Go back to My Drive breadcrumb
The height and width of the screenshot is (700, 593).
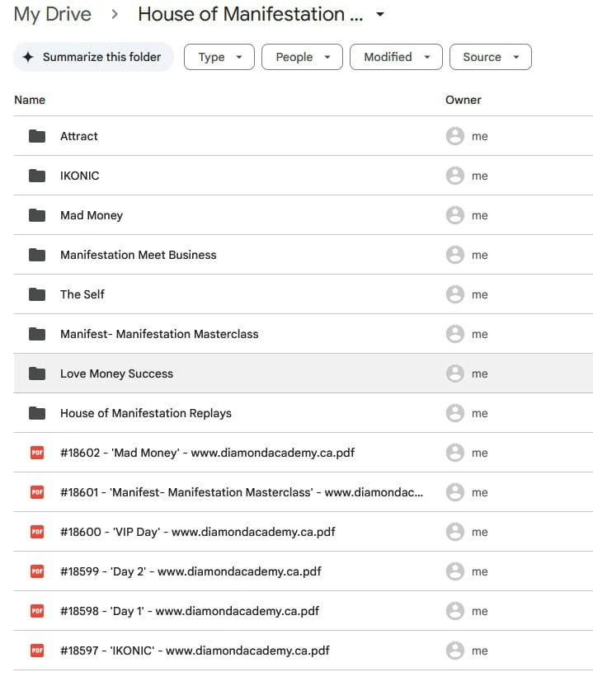[53, 15]
